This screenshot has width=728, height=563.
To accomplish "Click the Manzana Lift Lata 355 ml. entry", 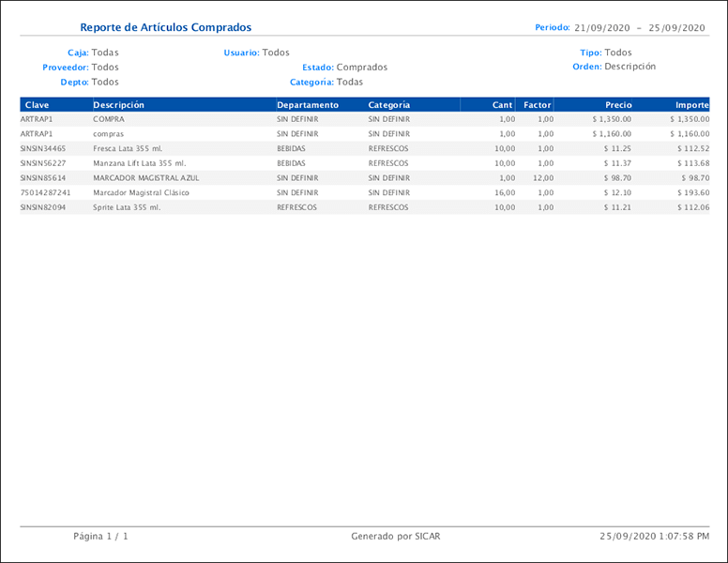I will coord(140,163).
